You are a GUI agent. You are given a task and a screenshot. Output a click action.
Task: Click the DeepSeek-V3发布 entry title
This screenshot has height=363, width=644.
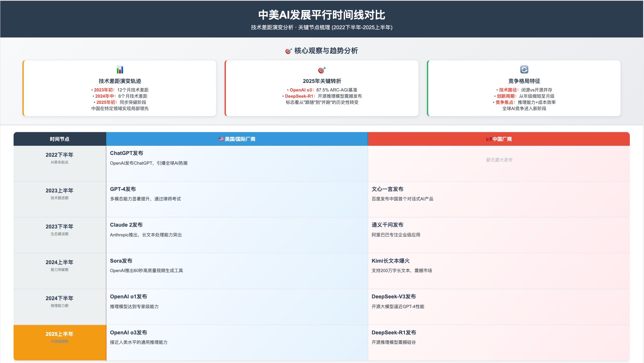(x=394, y=297)
